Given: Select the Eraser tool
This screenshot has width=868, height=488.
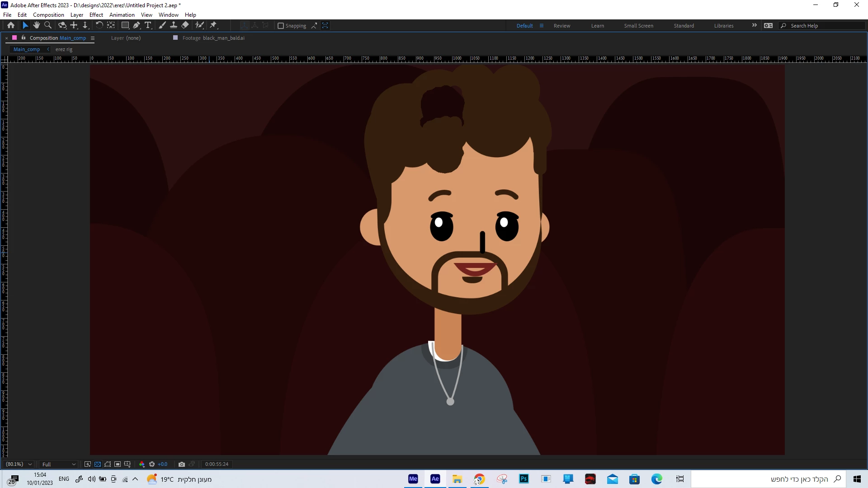Looking at the screenshot, I should [185, 25].
